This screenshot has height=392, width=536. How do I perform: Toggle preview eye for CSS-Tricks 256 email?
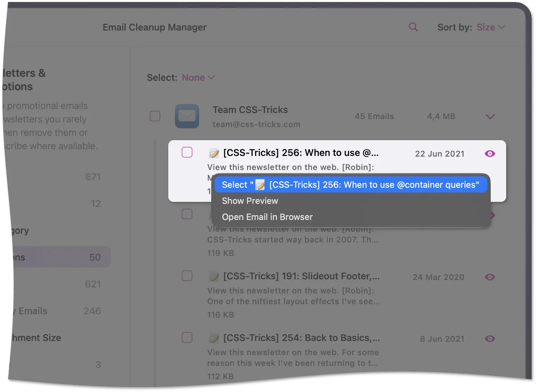490,154
